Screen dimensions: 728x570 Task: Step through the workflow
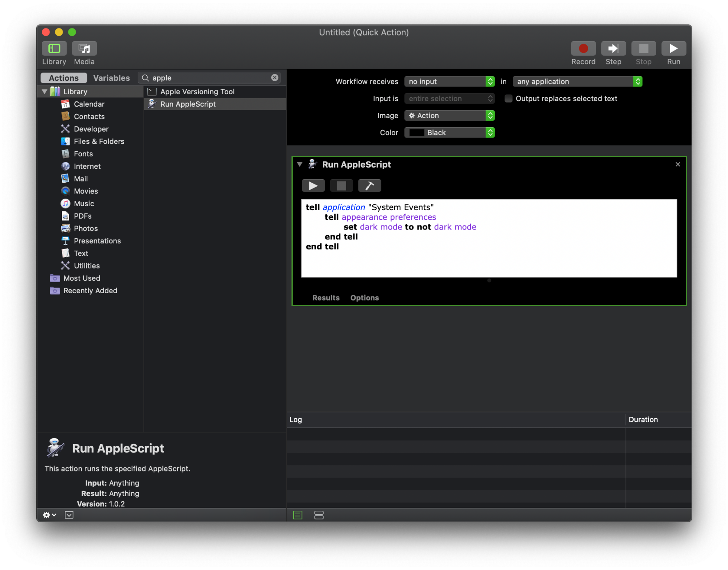(x=613, y=48)
